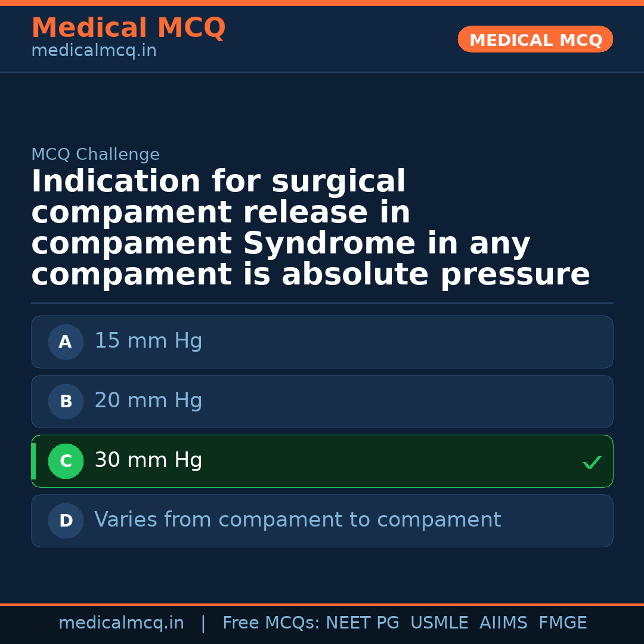Choose the 20 mm Hg option

tap(148, 401)
